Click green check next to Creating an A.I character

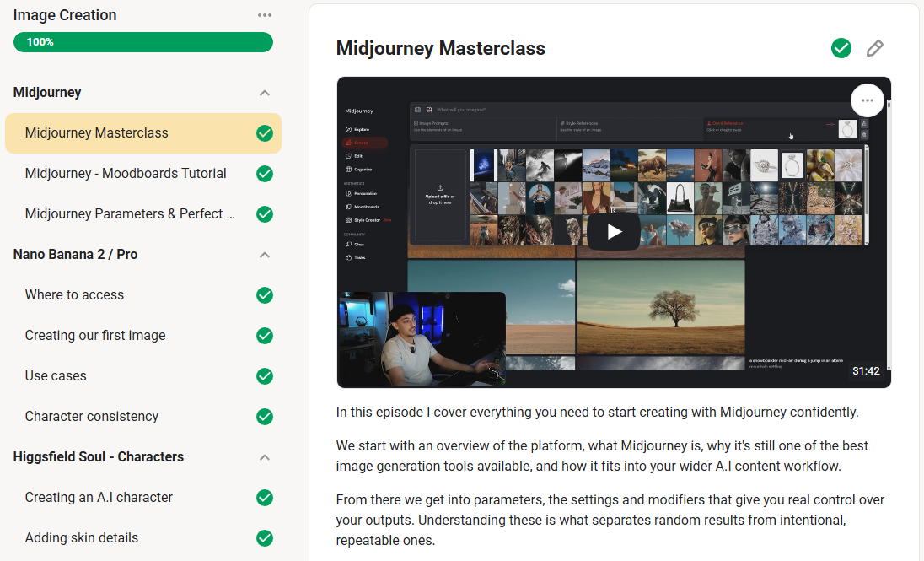pyautogui.click(x=265, y=497)
